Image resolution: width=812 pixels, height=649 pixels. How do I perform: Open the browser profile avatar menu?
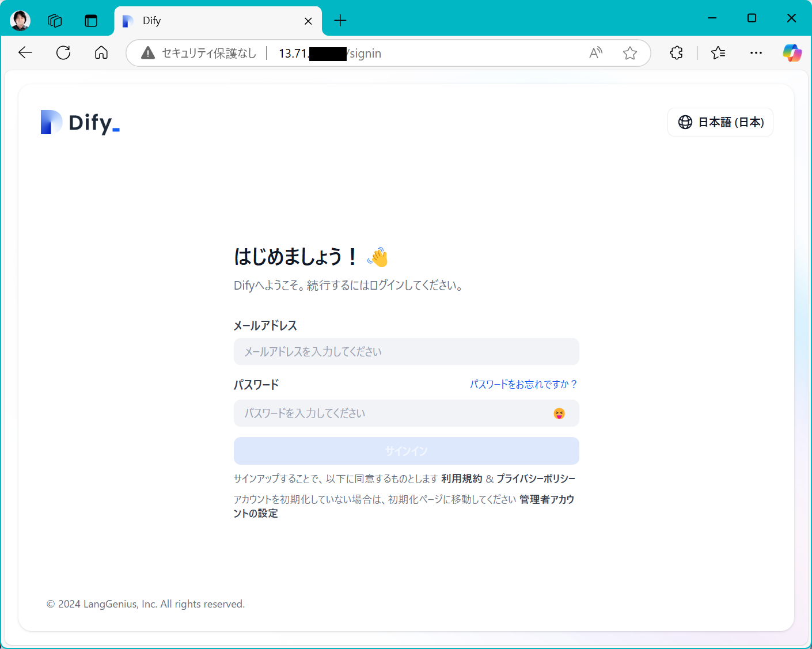pyautogui.click(x=20, y=20)
